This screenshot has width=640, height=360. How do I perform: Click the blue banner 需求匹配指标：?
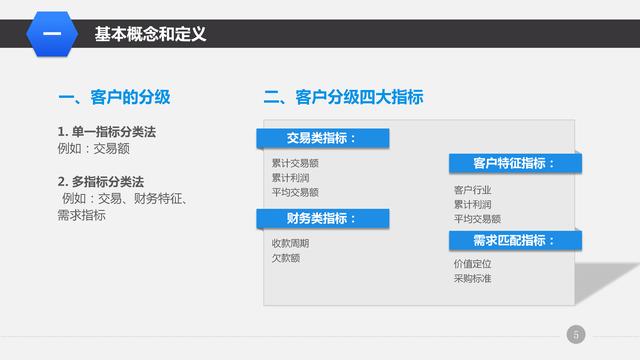[516, 240]
